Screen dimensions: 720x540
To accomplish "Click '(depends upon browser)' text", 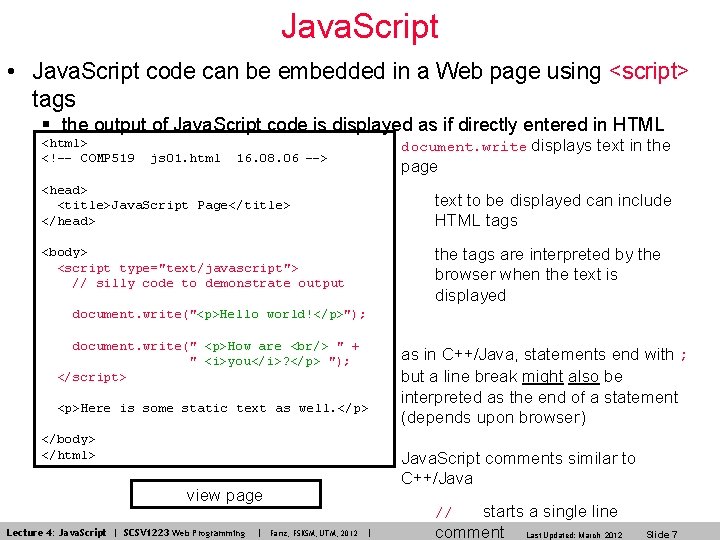I will [493, 417].
